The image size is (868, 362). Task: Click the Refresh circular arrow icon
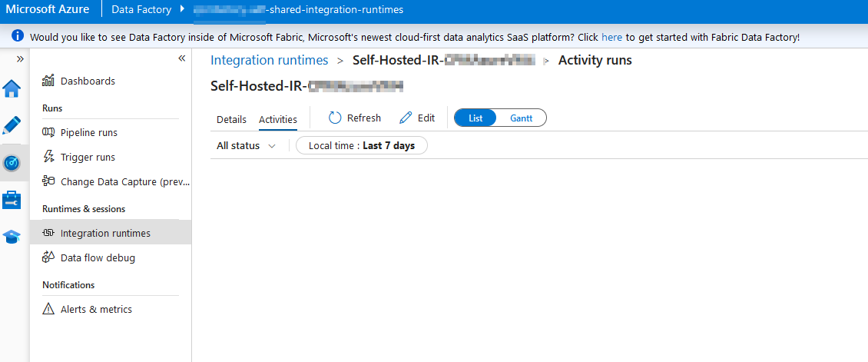(x=334, y=118)
